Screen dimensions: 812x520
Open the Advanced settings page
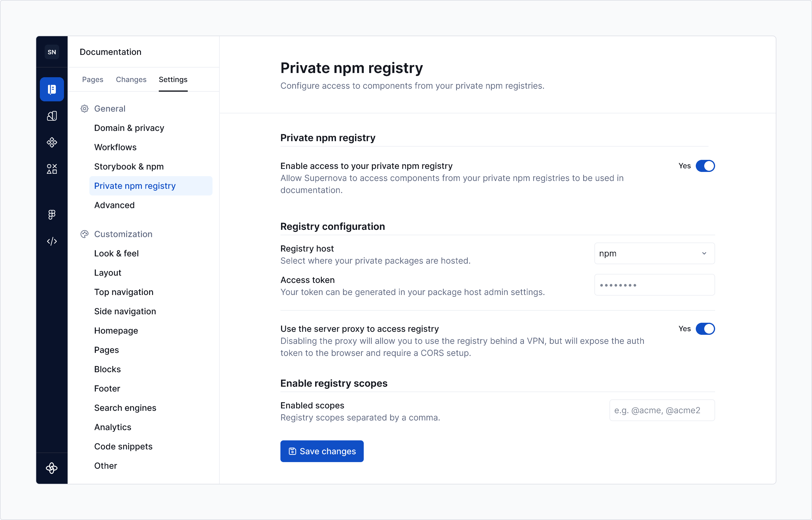coord(114,205)
